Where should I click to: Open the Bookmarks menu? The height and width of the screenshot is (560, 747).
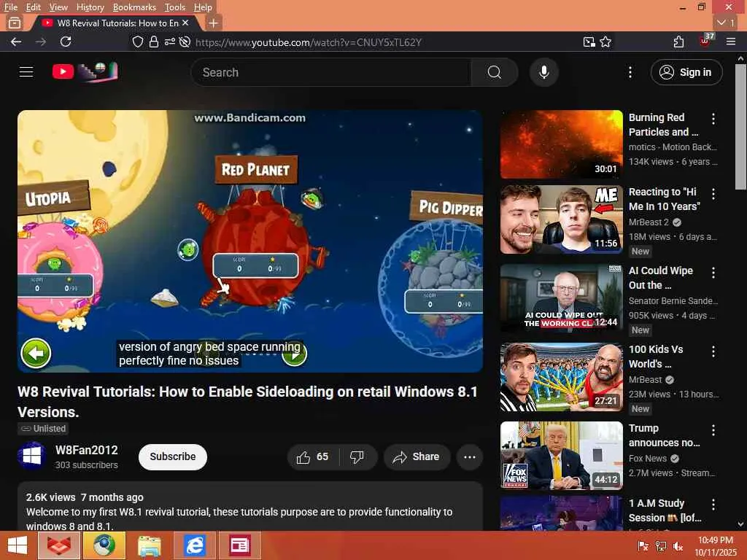tap(134, 7)
